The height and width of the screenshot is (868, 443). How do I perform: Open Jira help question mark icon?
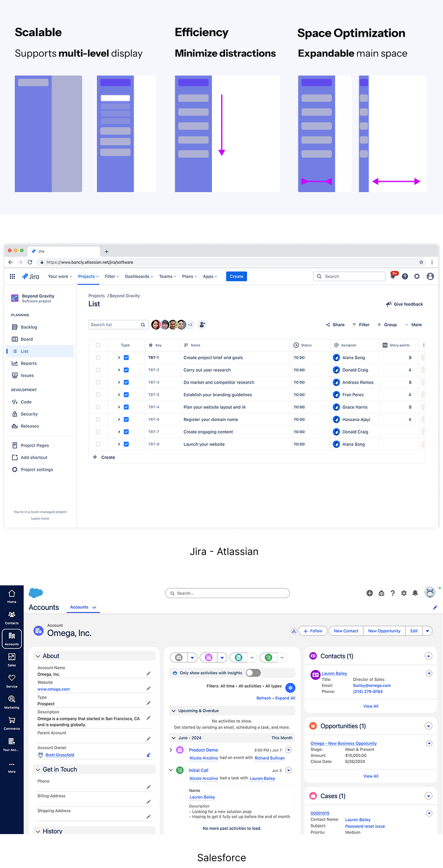405,276
